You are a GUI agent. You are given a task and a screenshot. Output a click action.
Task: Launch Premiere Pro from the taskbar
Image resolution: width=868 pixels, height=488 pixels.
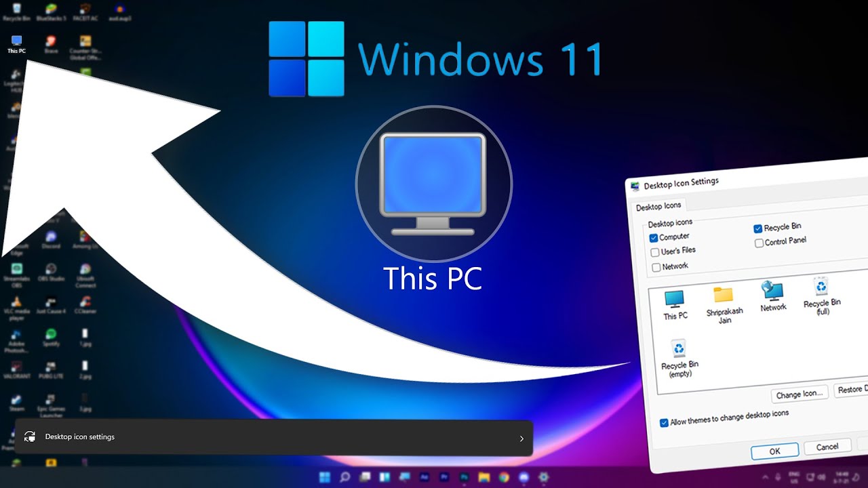tap(444, 477)
